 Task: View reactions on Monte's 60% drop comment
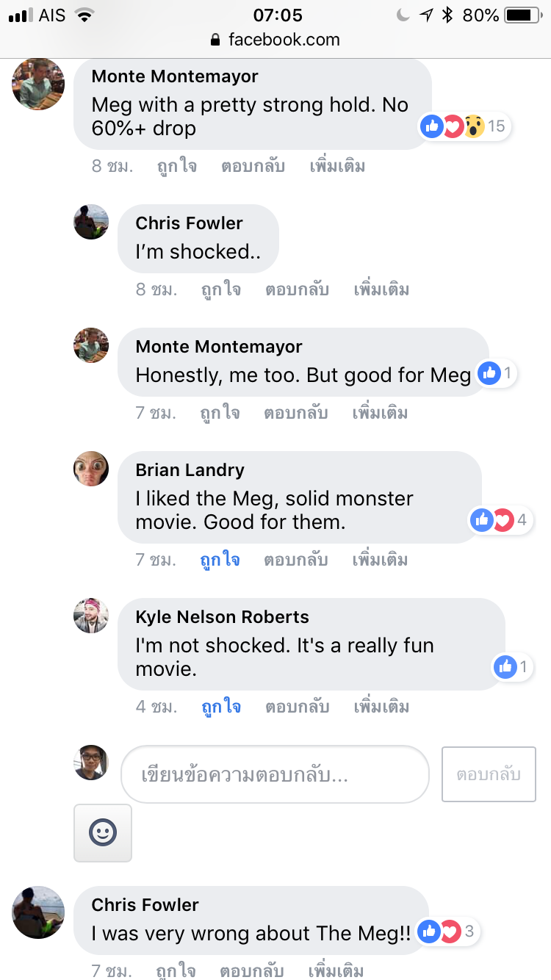[x=464, y=126]
